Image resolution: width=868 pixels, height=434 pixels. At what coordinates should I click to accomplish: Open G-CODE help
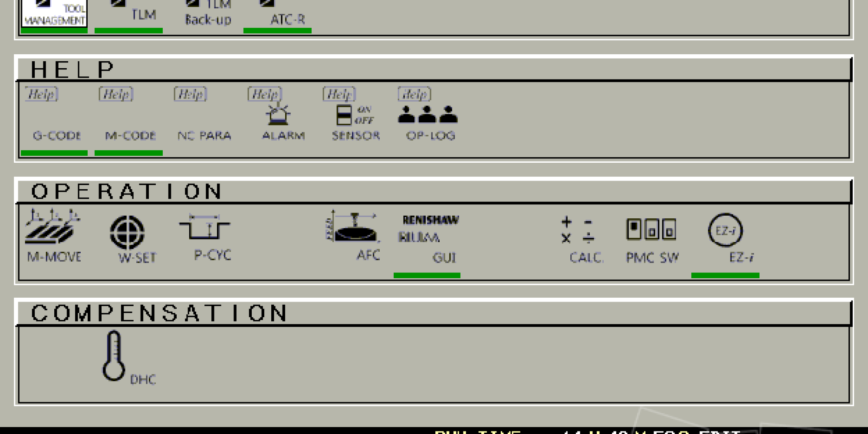[54, 115]
